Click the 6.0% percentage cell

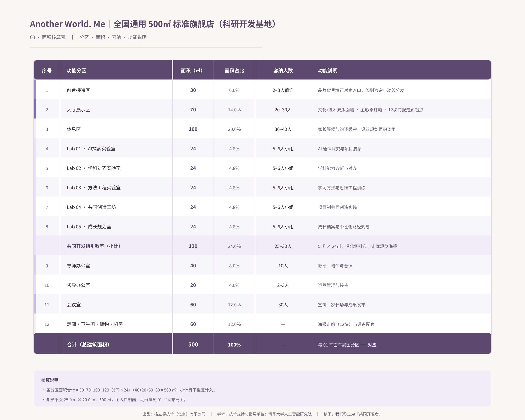(x=234, y=90)
